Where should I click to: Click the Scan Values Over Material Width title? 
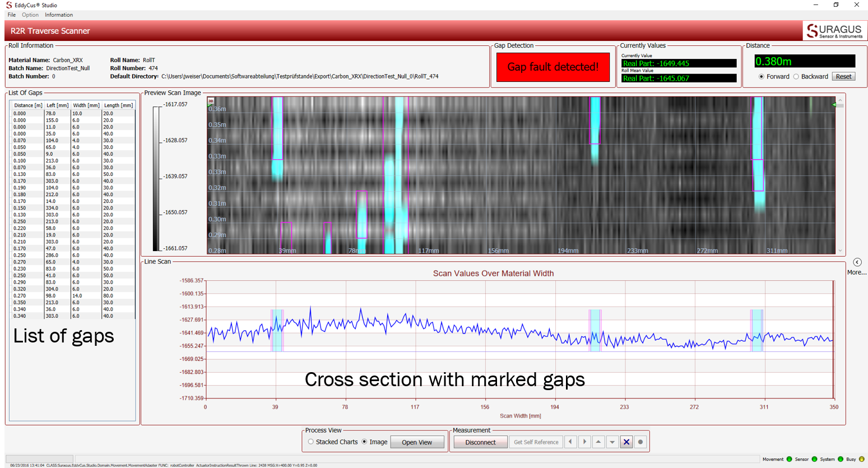493,274
